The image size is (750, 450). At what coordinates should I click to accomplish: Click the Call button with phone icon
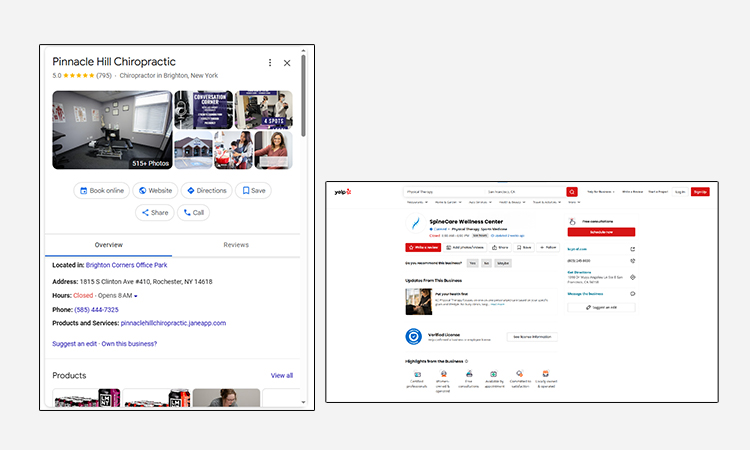193,212
